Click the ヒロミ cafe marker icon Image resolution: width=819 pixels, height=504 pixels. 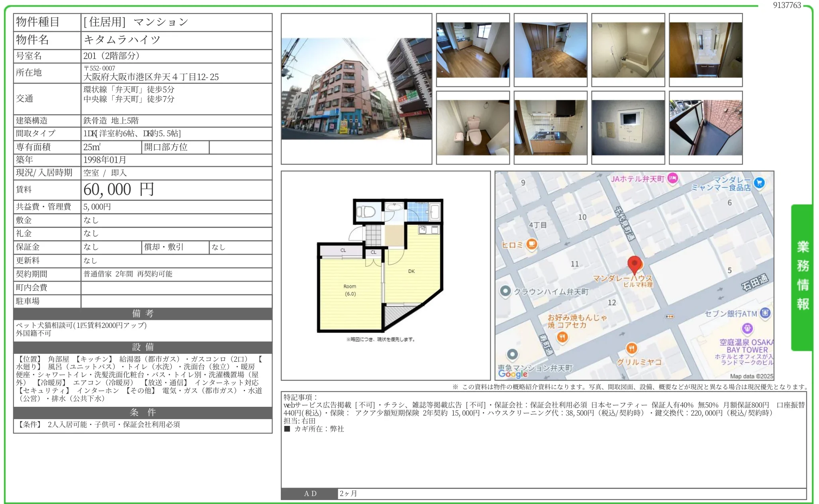tap(531, 244)
